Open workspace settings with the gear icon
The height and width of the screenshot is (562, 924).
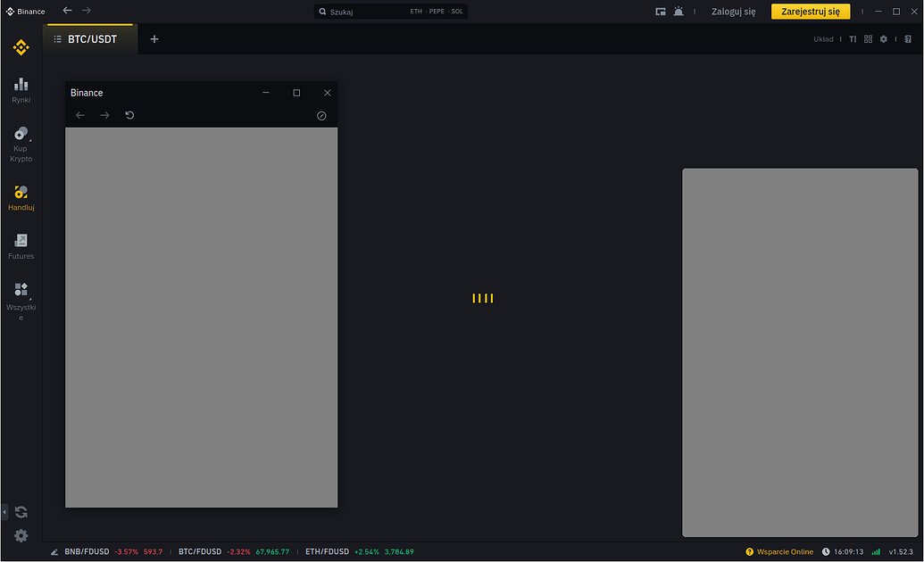(x=883, y=38)
